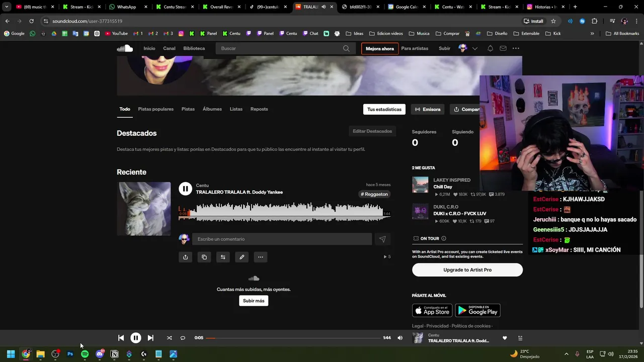Open the All Bookmarks folder
The height and width of the screenshot is (362, 644).
coord(622,34)
